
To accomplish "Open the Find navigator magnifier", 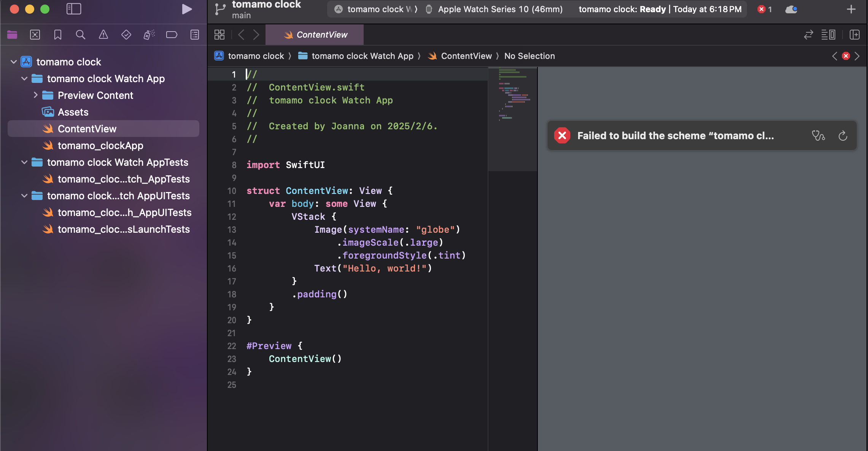I will click(x=81, y=35).
